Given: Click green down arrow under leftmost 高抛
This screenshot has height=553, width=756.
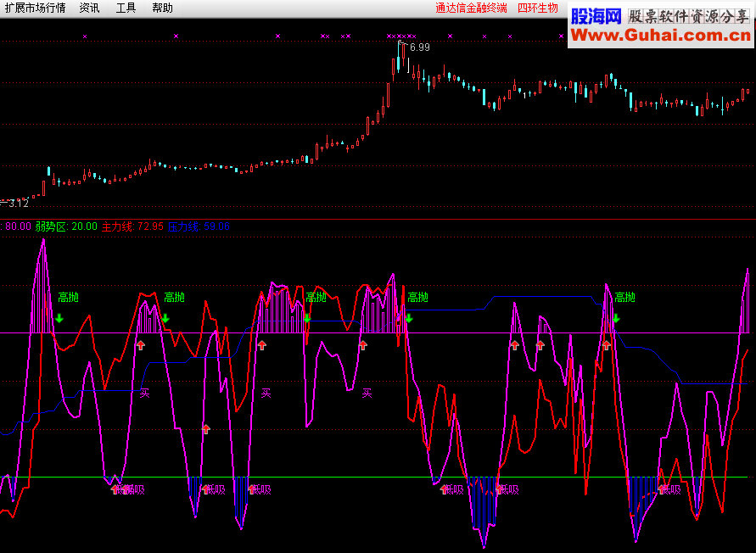Looking at the screenshot, I should 59,318.
